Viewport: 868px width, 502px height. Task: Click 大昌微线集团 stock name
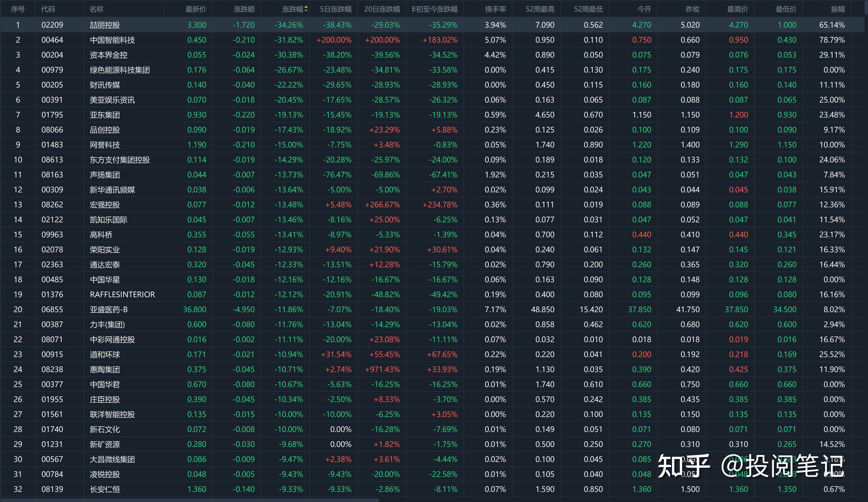coord(112,459)
